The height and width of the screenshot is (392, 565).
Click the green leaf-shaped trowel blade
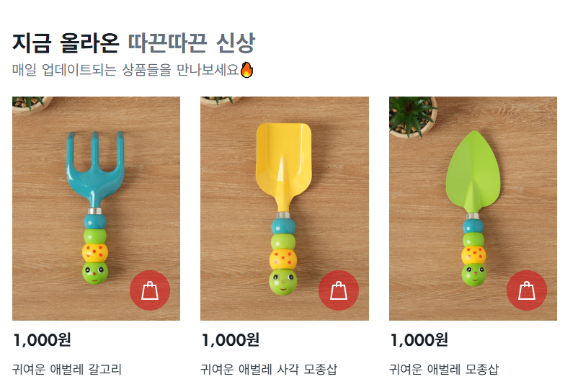(473, 172)
